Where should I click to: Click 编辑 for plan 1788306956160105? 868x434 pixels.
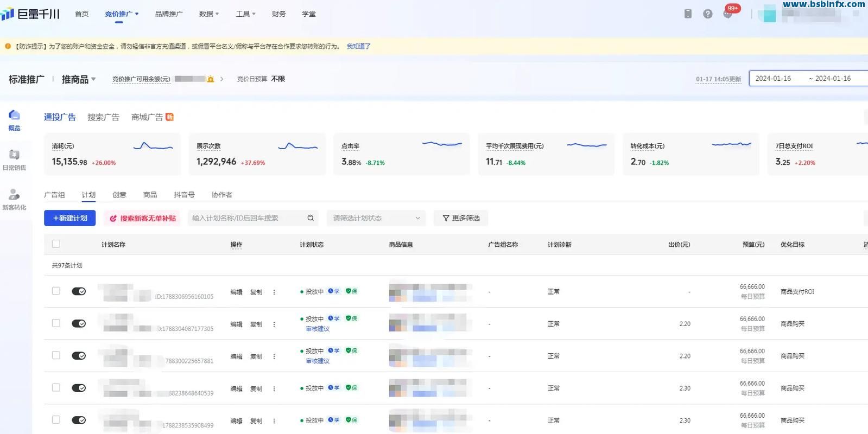236,292
